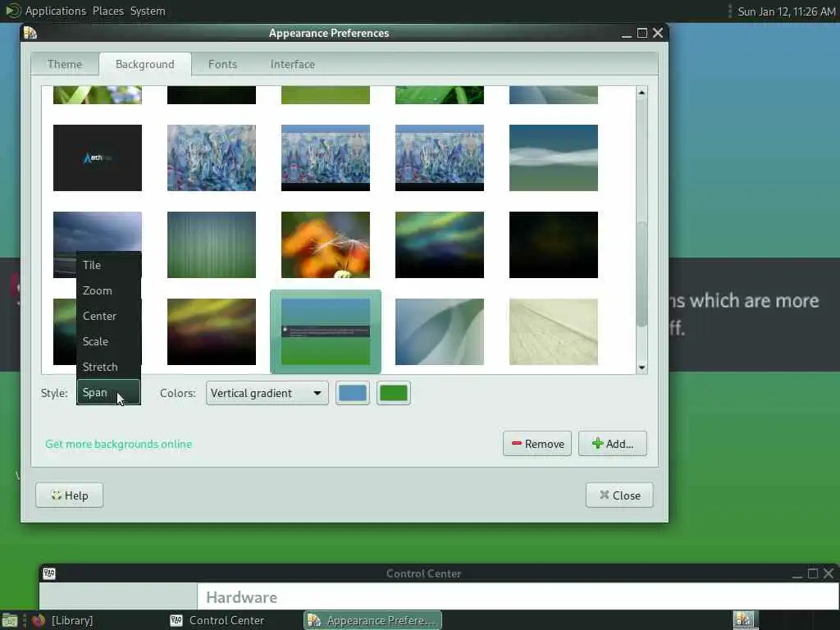The width and height of the screenshot is (840, 630).
Task: Click the Remove background button
Action: click(x=537, y=444)
